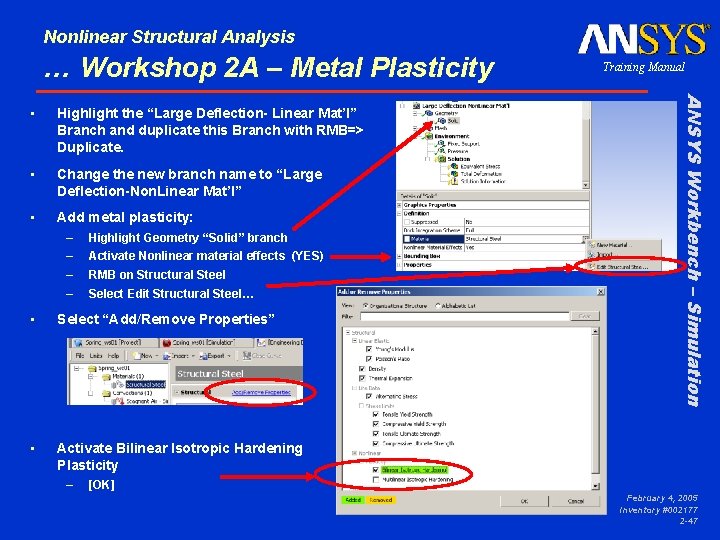Click the Environment folder icon in the tree

pyautogui.click(x=429, y=136)
